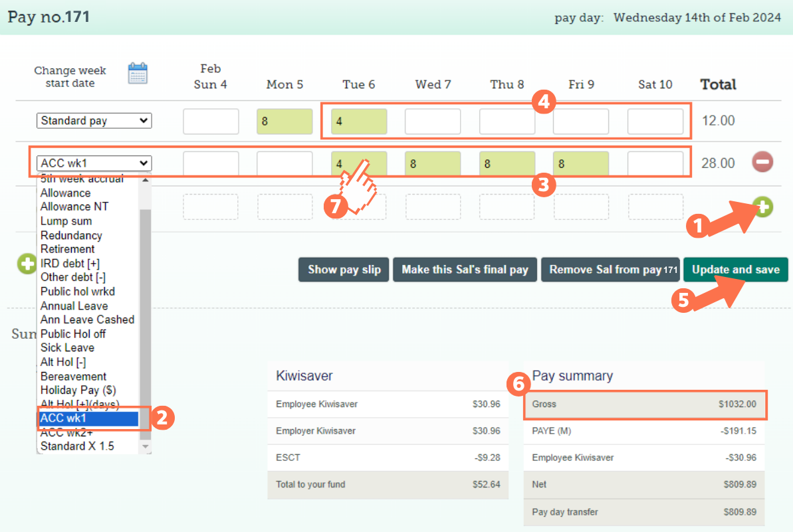Click Standard pay Monday 5 hours field
The image size is (793, 532).
click(x=284, y=122)
